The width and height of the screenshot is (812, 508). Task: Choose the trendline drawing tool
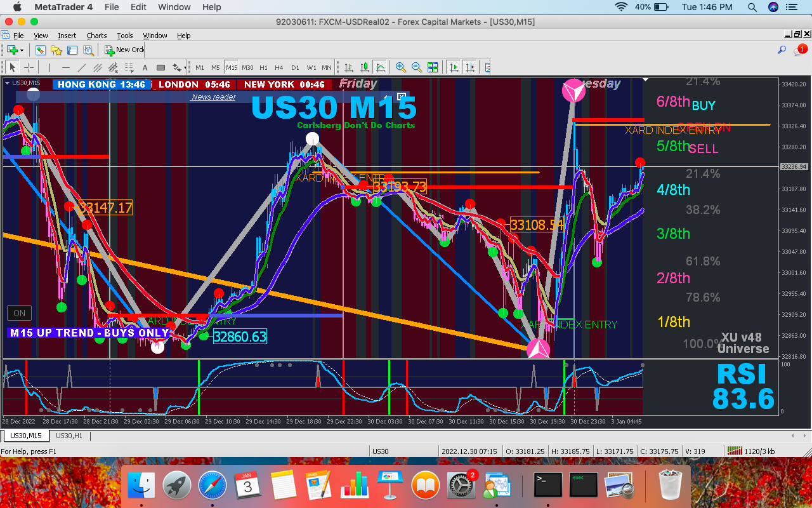(82, 67)
